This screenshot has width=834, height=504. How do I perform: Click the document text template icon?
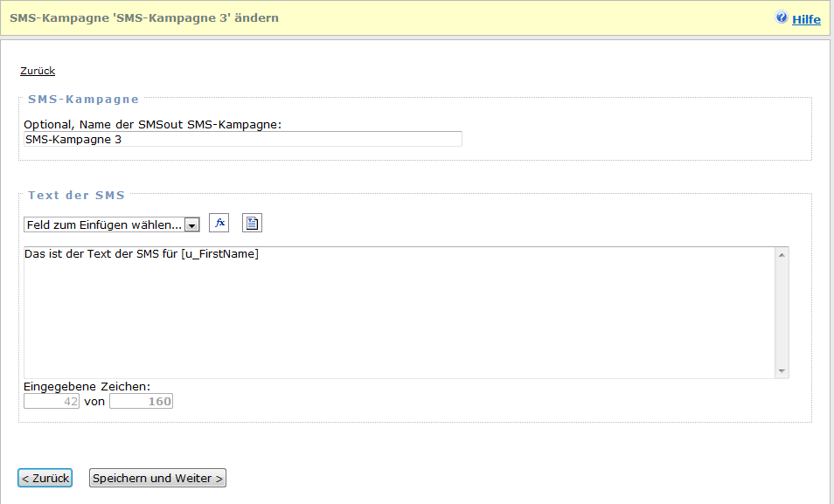pos(252,224)
